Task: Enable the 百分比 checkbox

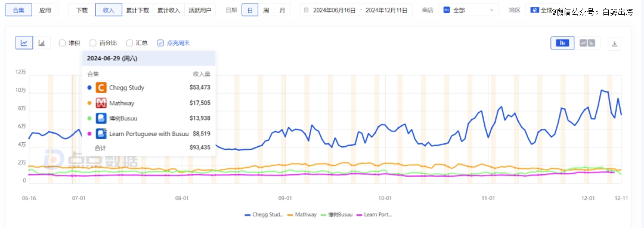Action: (93, 43)
